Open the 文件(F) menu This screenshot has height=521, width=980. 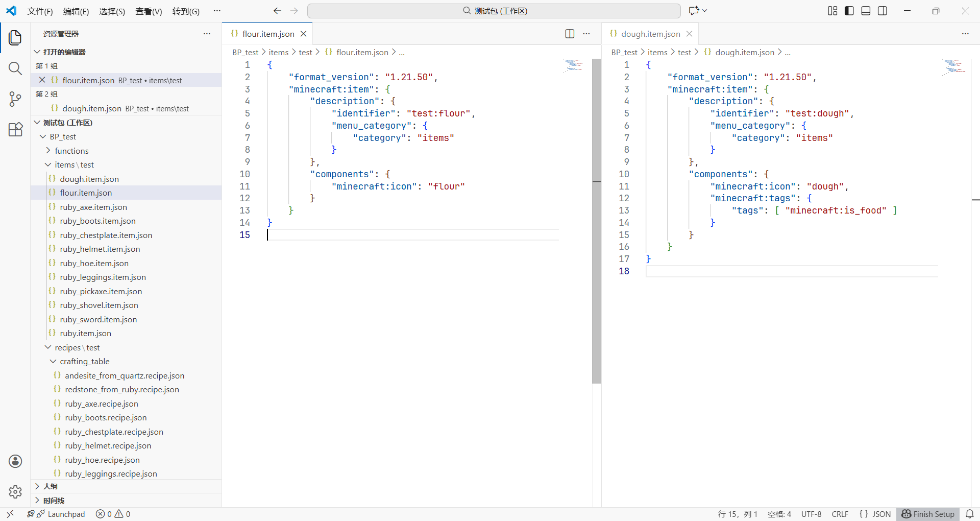pos(40,11)
